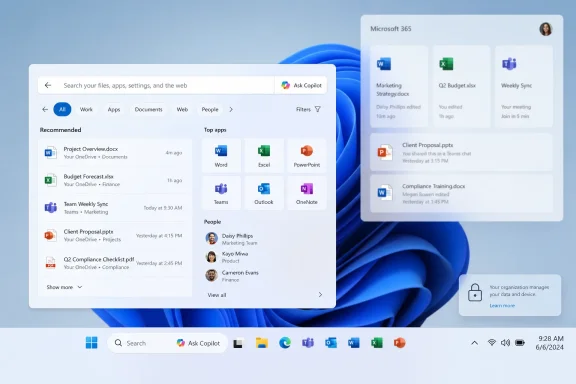Expand Show more under Recommended

tap(64, 287)
